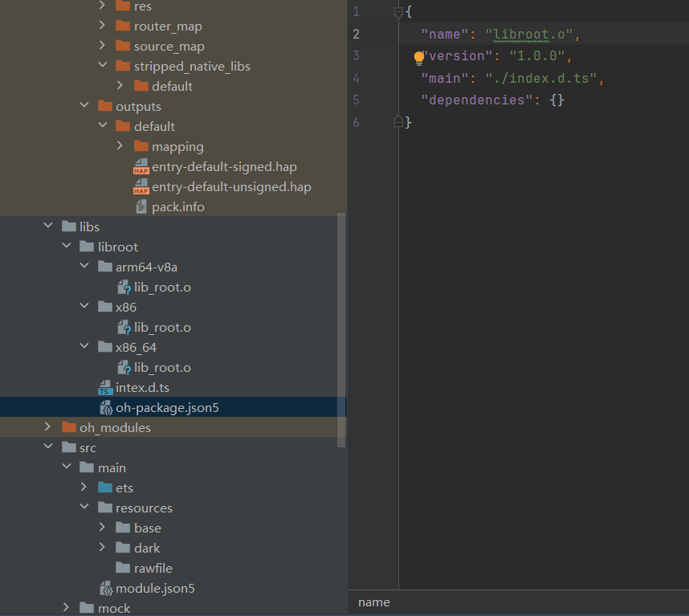This screenshot has width=689, height=616.
Task: Collapse the libs folder
Action: 48,226
